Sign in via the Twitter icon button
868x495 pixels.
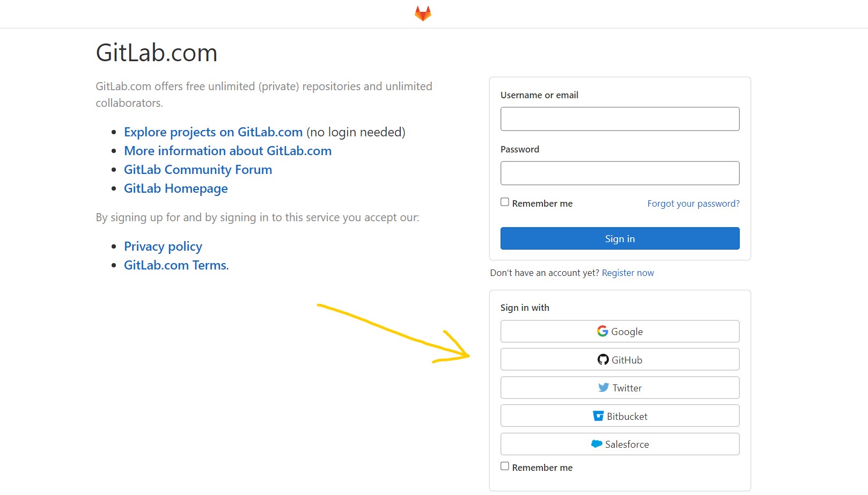click(x=620, y=388)
